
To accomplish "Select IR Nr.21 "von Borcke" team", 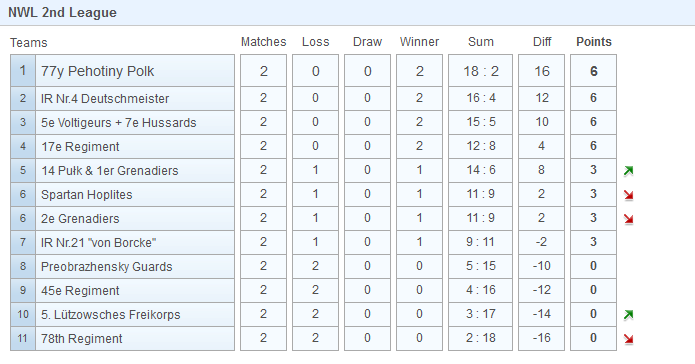I will (98, 243).
